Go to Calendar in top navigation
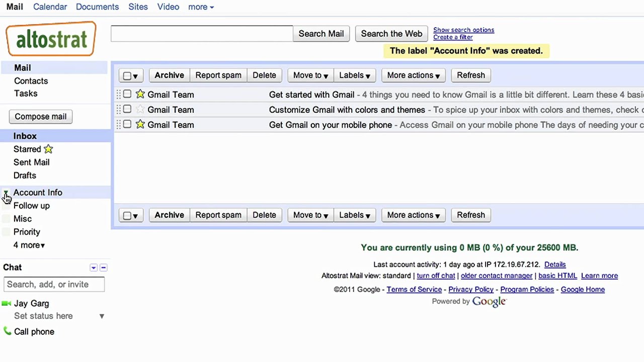 click(50, 7)
